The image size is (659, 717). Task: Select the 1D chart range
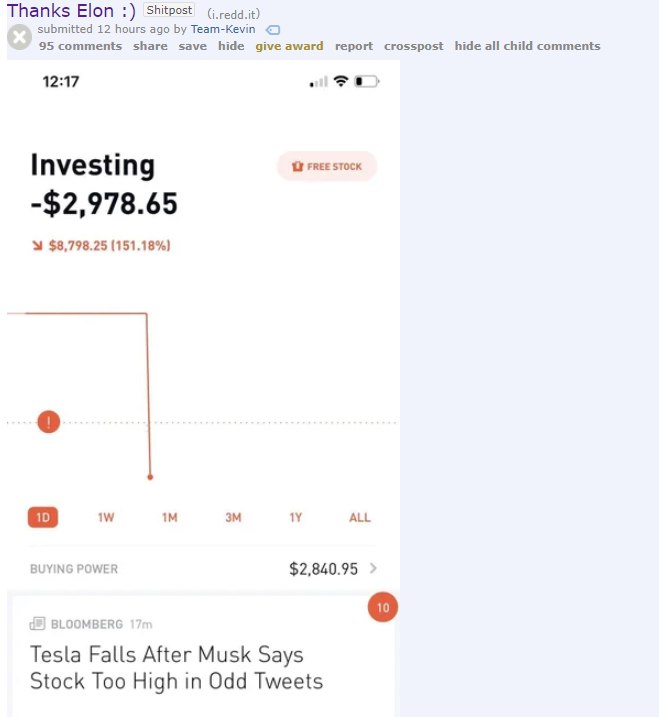[x=43, y=517]
